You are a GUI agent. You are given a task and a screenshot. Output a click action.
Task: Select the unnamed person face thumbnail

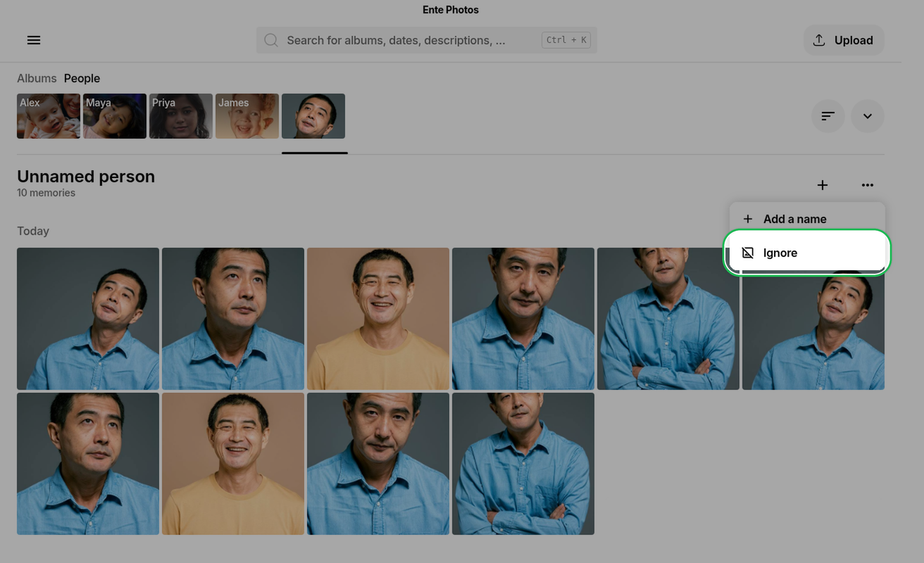[x=313, y=116]
